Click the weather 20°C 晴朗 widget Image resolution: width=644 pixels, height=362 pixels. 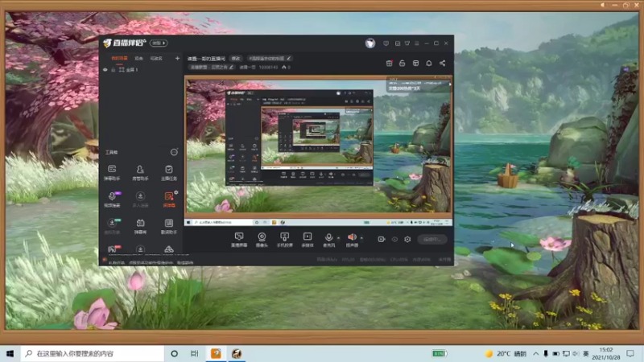point(506,353)
